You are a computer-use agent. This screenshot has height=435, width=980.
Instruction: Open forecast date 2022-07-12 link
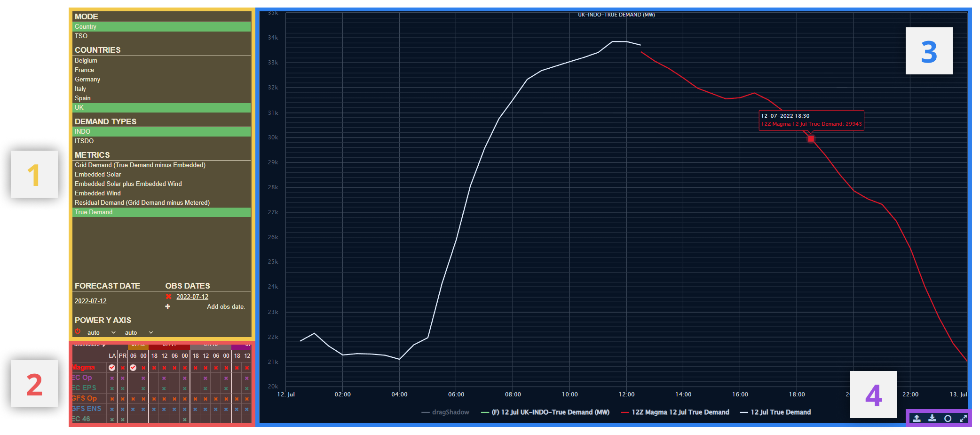pos(91,301)
